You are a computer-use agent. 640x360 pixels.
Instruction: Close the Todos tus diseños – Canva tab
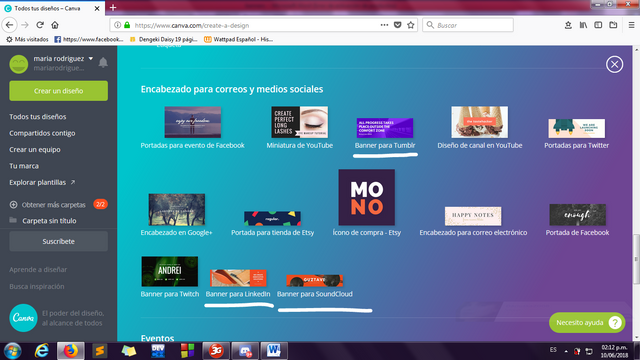[x=97, y=8]
